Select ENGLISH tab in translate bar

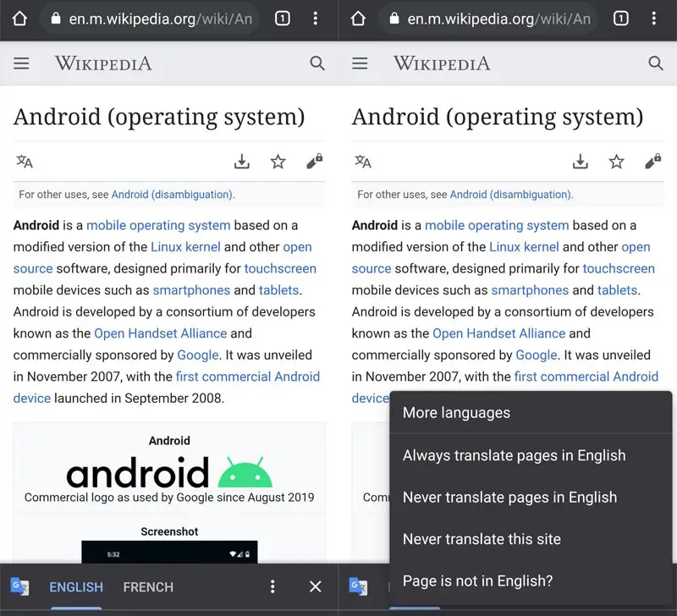pyautogui.click(x=76, y=587)
